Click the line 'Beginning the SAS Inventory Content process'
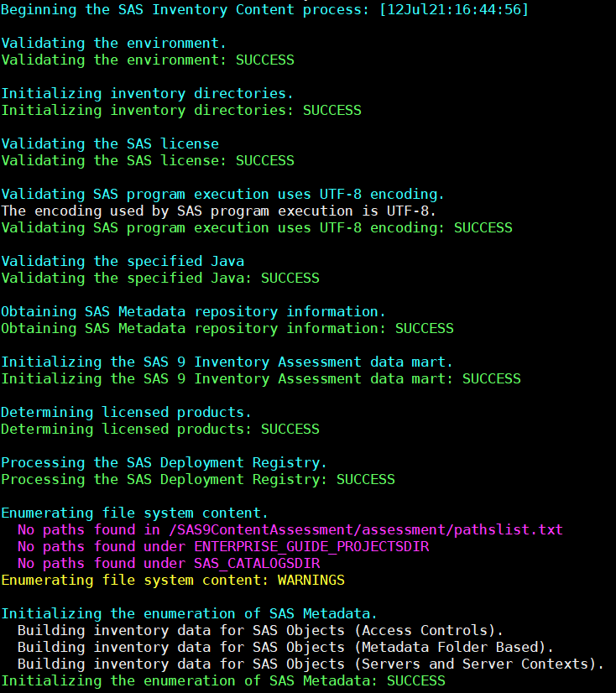 [264, 10]
